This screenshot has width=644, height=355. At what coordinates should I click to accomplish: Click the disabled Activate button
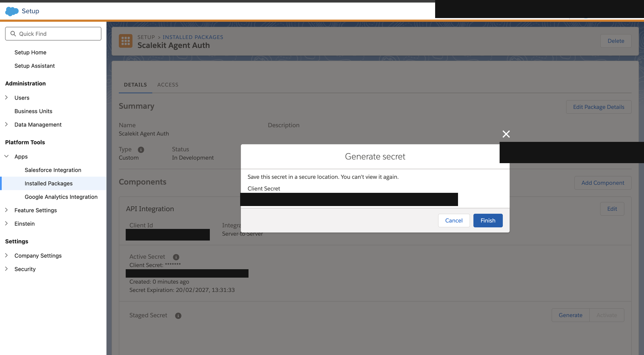point(607,315)
